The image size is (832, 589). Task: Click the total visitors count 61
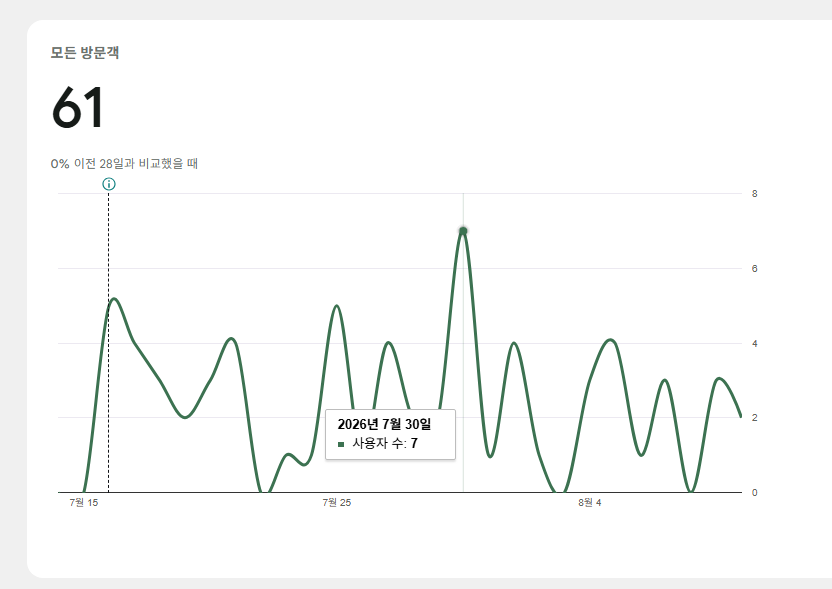(77, 108)
